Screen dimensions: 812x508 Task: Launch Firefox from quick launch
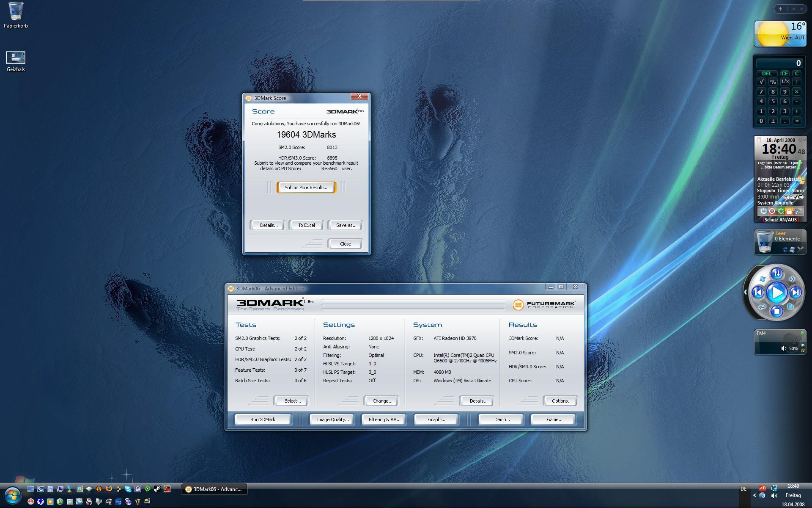click(x=109, y=489)
